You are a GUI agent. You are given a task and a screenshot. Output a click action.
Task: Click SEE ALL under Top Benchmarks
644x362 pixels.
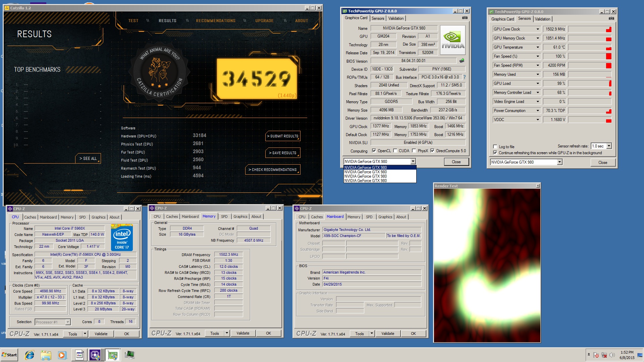click(88, 159)
